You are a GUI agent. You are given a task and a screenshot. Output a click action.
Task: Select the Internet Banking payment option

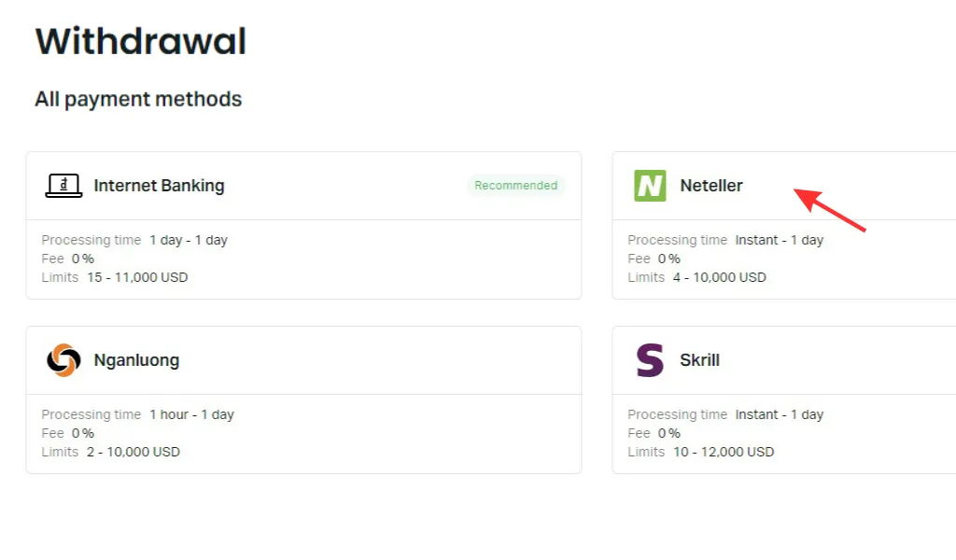coord(303,224)
